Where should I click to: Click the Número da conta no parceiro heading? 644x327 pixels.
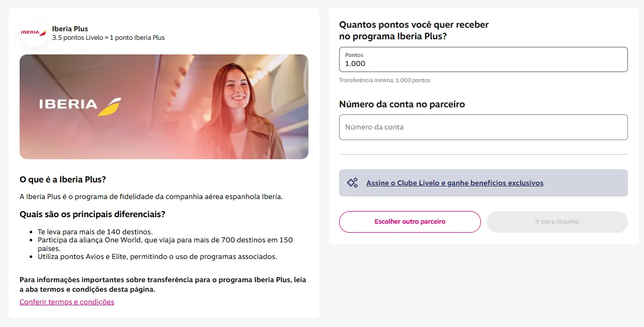tap(401, 104)
